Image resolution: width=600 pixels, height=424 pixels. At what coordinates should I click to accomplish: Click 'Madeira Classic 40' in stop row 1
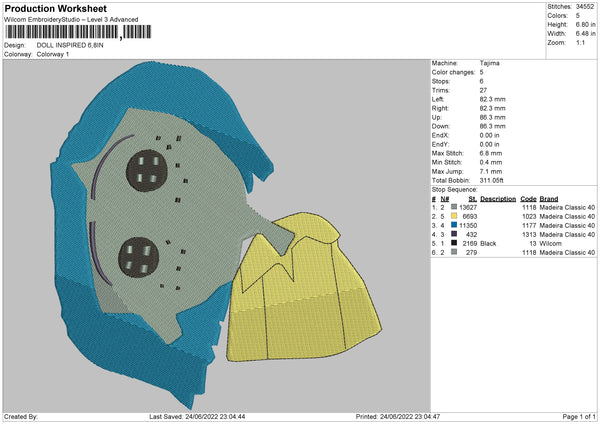[567, 207]
